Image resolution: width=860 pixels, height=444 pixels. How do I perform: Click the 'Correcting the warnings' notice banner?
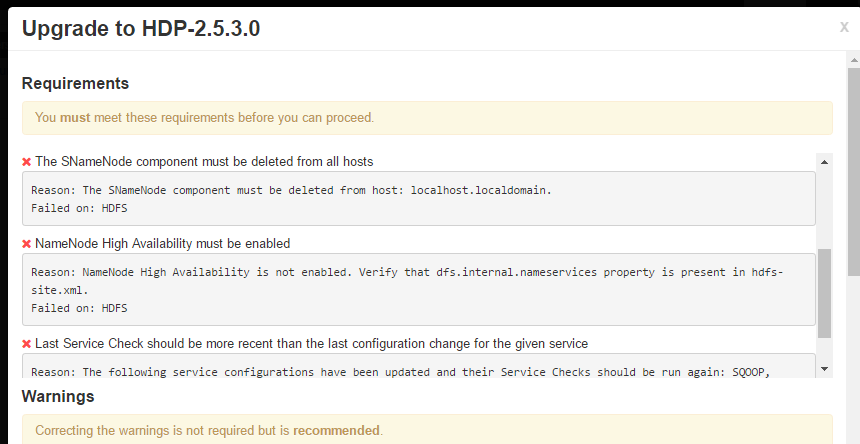tap(427, 431)
